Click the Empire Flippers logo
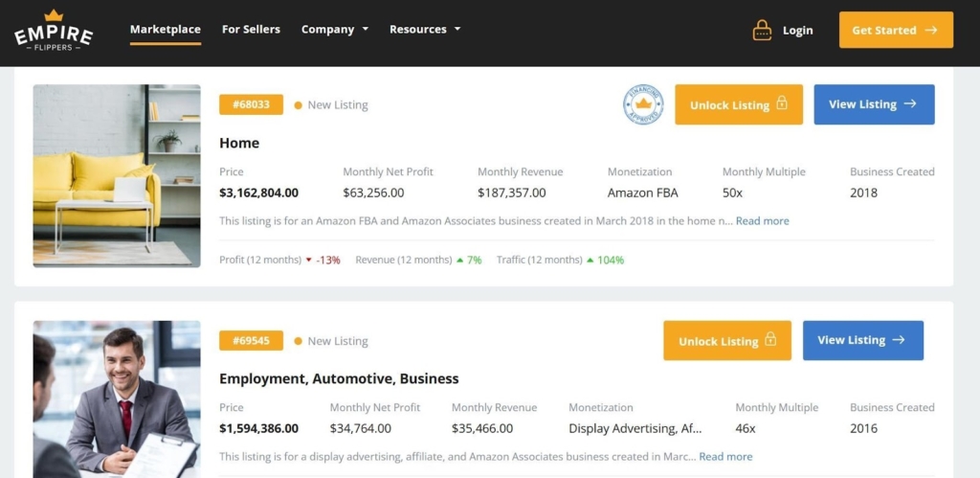The width and height of the screenshot is (980, 478). point(54,31)
